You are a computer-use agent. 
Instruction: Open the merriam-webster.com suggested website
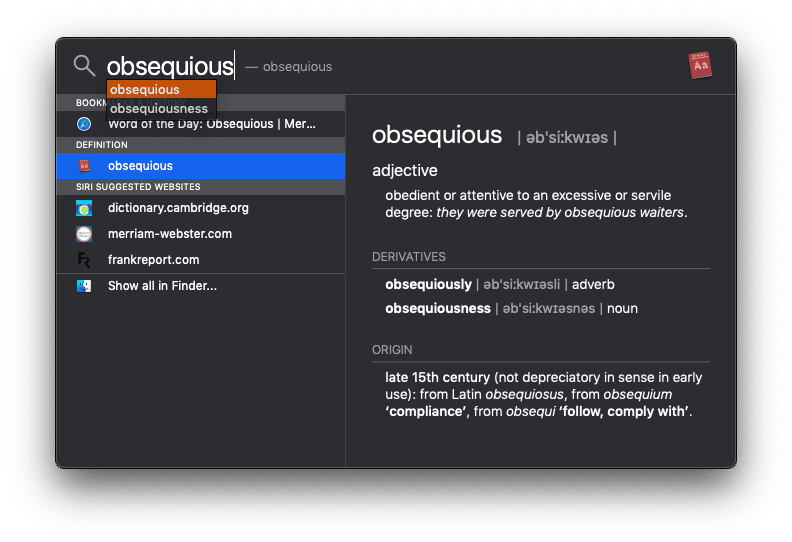coord(170,234)
